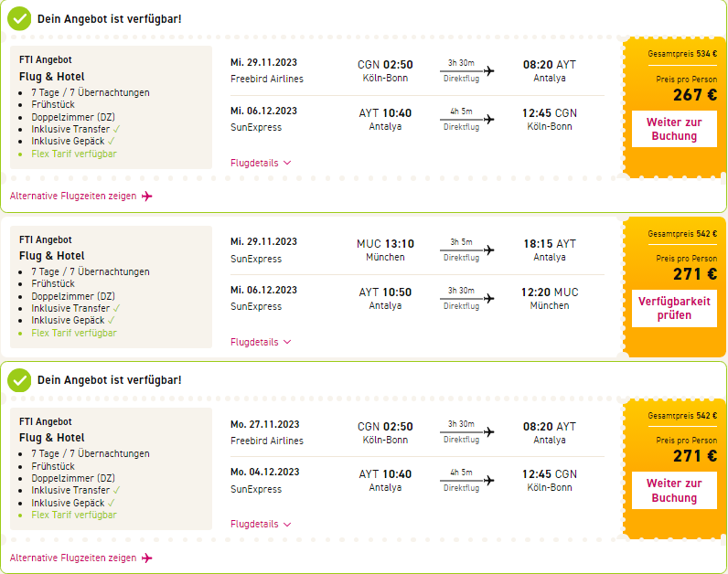
Task: Click plane arrow icon of MUC 13:10 outbound flight
Action: [x=488, y=250]
